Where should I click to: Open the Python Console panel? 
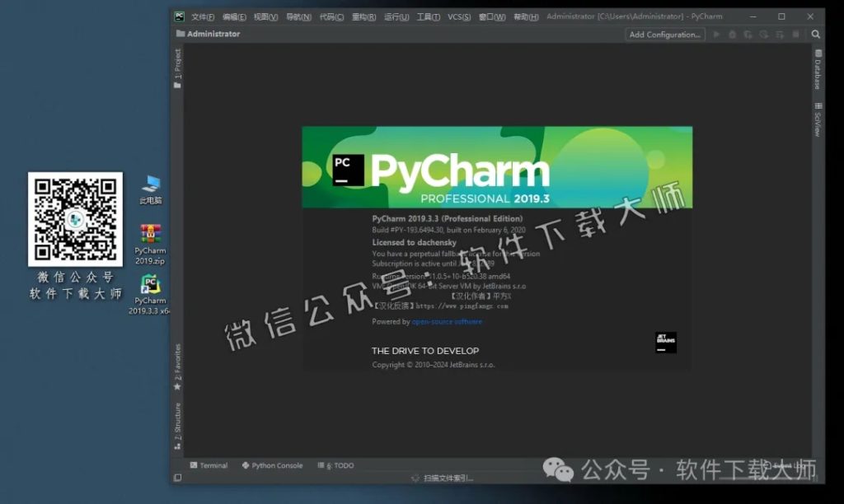click(x=272, y=465)
